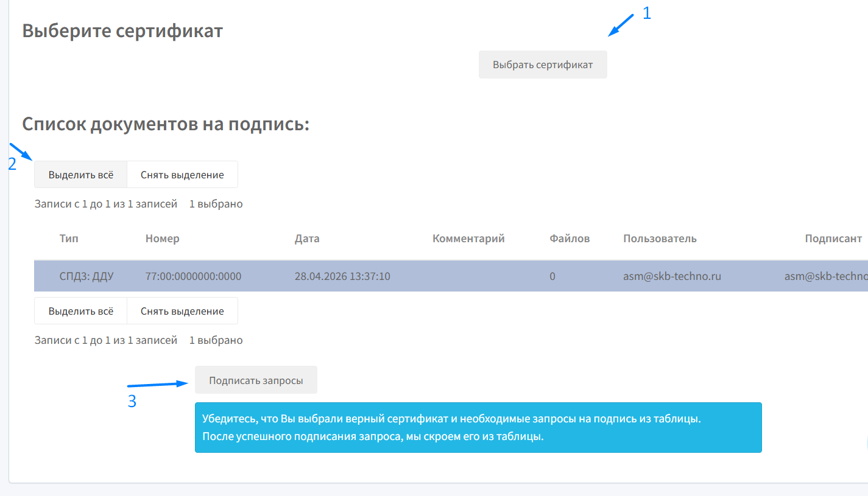This screenshot has height=496, width=868.
Task: Click the number cell "77:00:0000000:0000"
Action: [193, 276]
